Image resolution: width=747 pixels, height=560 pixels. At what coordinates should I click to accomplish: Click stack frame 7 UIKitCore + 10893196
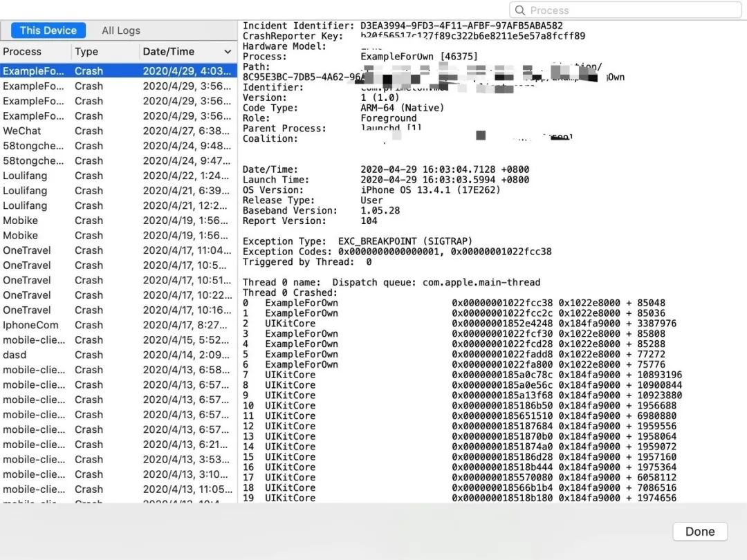(x=462, y=375)
